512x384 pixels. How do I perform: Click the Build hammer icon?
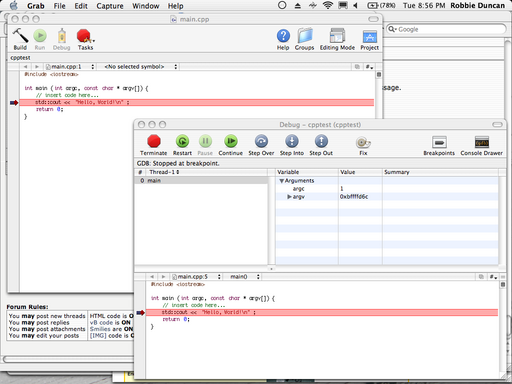[20, 36]
